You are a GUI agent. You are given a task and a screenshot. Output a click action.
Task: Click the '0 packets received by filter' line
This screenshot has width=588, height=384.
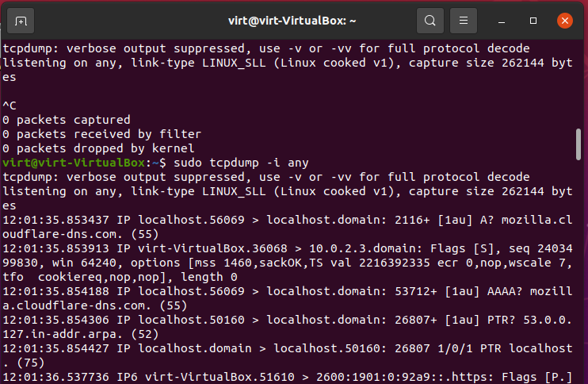(x=102, y=134)
